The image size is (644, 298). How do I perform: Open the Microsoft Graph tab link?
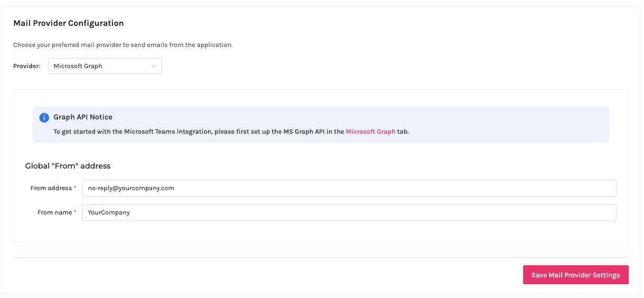point(370,132)
